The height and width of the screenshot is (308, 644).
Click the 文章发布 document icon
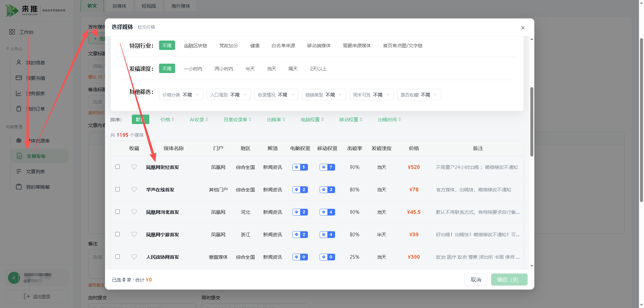[x=19, y=156]
